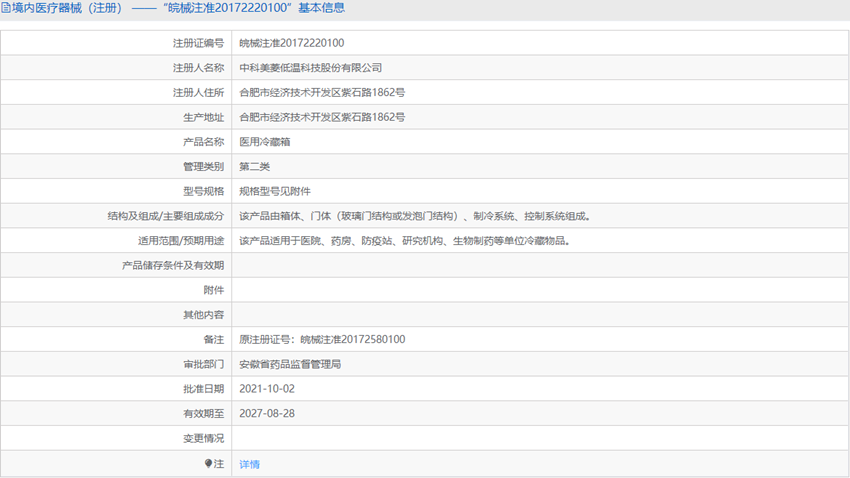Click the document icon beside 境内医疗器械 title
This screenshot has height=478, width=850.
tap(6, 8)
